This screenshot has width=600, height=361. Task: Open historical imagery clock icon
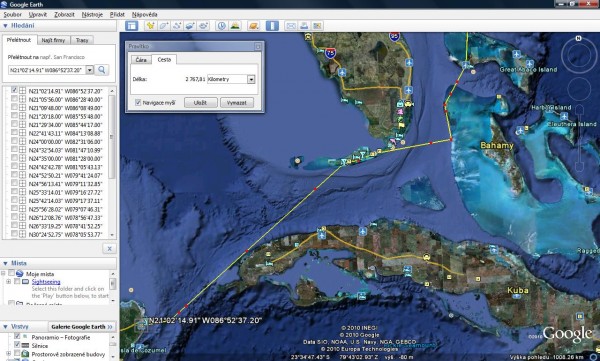pyautogui.click(x=222, y=26)
